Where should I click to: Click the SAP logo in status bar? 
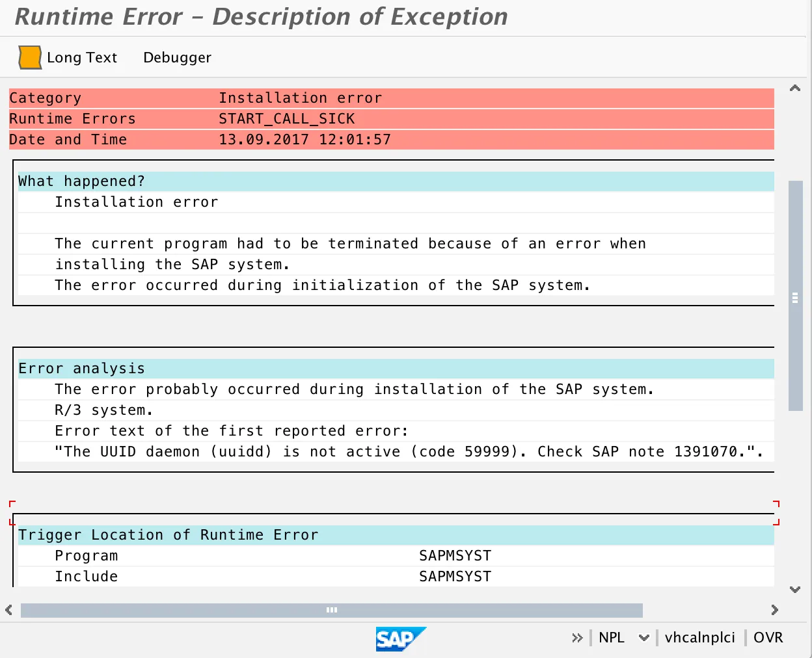tap(400, 638)
